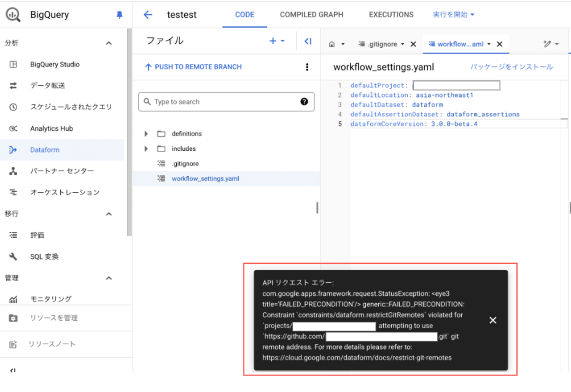571x392 pixels.
Task: Click the plus icon to add file
Action: tap(273, 41)
